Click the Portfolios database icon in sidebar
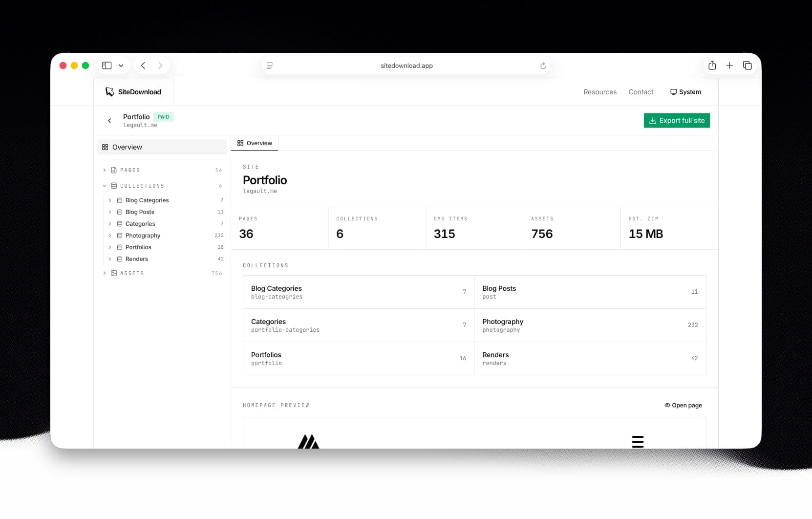812x519 pixels. coord(120,247)
